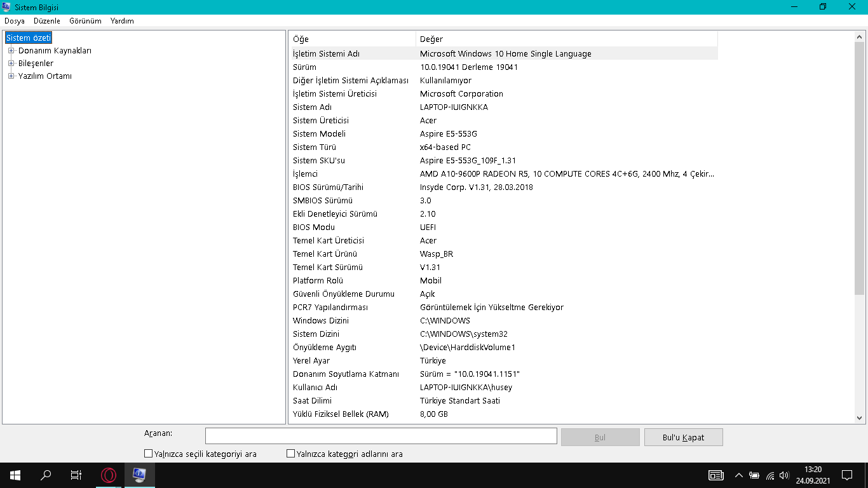This screenshot has height=488, width=868.
Task: Select the İşlemci row label
Action: pos(305,174)
